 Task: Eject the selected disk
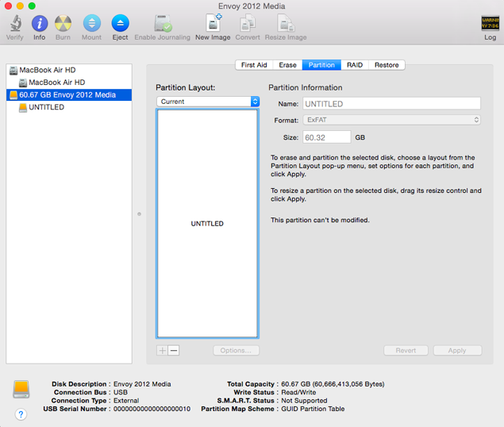click(x=120, y=24)
